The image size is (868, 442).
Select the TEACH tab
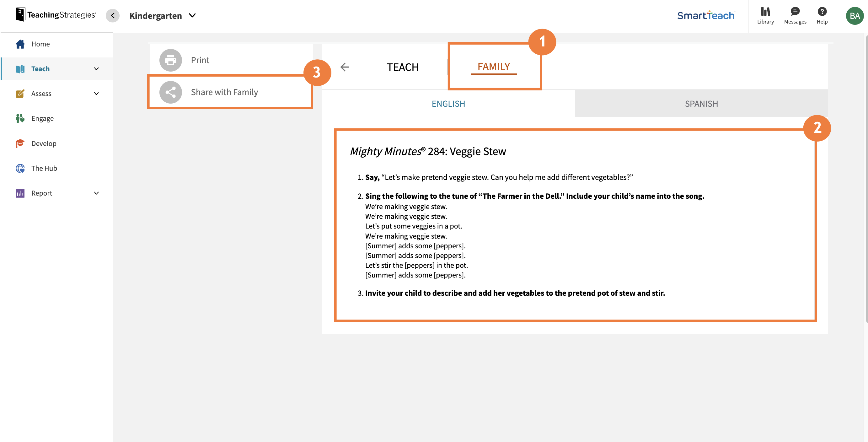pos(403,67)
